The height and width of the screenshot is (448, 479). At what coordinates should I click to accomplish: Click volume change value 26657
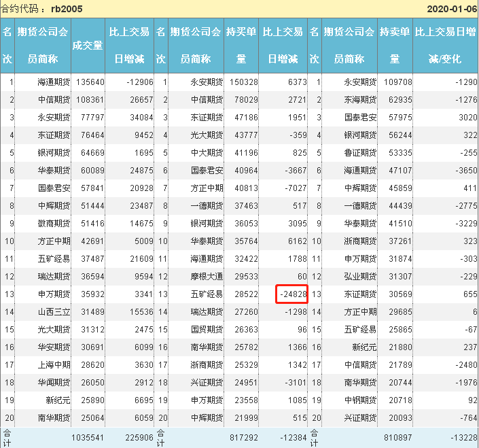(x=141, y=100)
